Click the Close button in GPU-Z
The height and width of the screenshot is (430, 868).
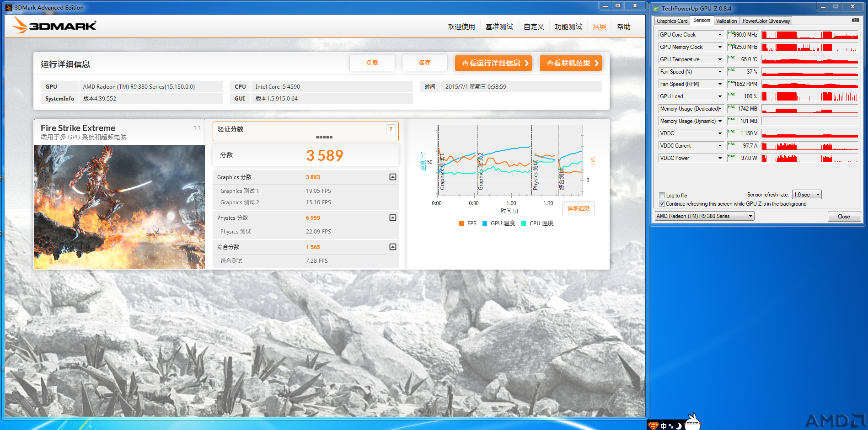(844, 217)
